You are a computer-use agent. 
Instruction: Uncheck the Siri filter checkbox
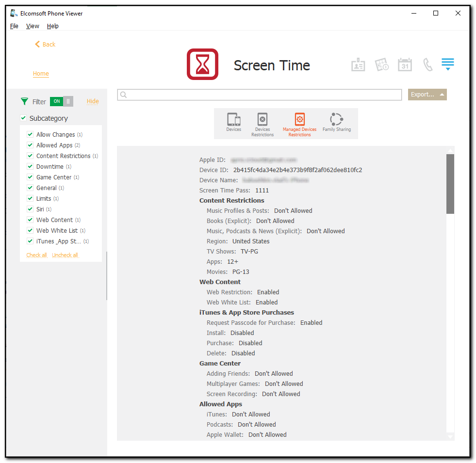(x=30, y=209)
